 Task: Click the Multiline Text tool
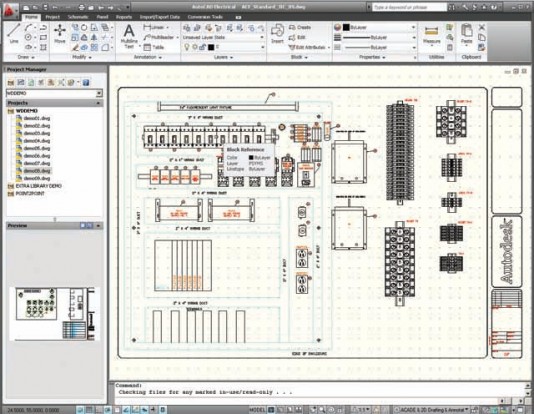(129, 36)
